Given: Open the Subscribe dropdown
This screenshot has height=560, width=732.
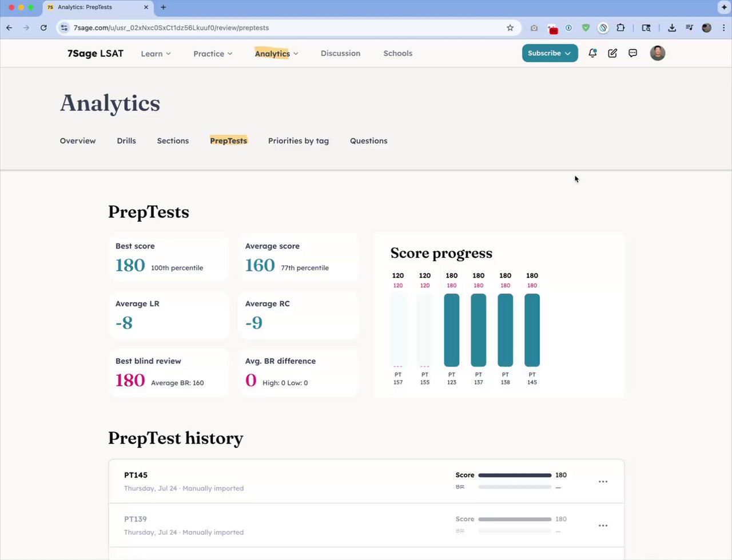Looking at the screenshot, I should click(x=550, y=53).
